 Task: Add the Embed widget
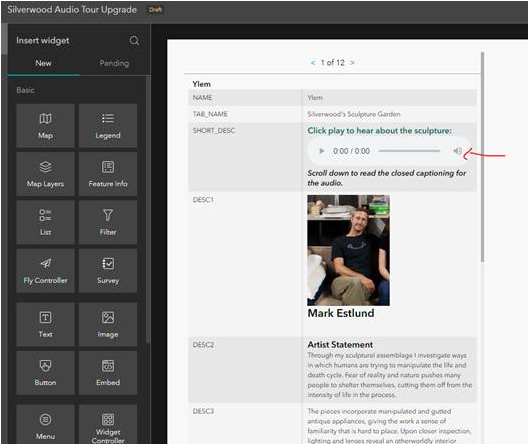coord(108,373)
